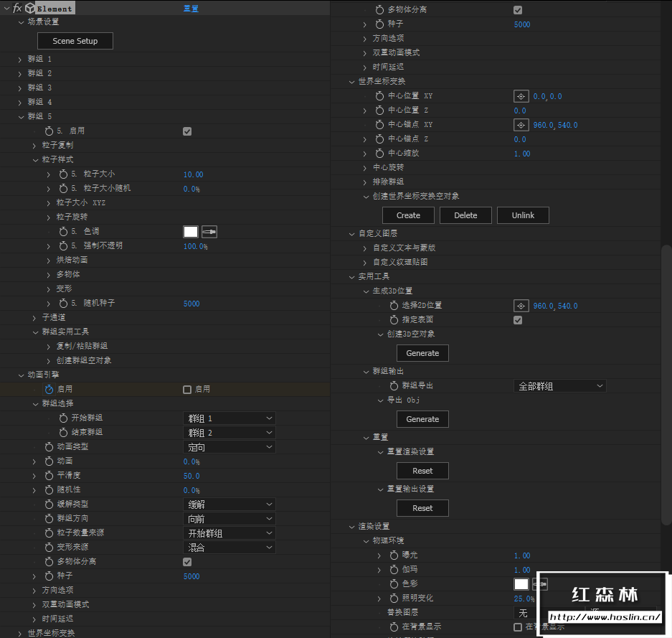Viewport: 672px width, 638px height.
Task: Open the 群组导出 dropdown showing 全部群组
Action: coord(559,385)
